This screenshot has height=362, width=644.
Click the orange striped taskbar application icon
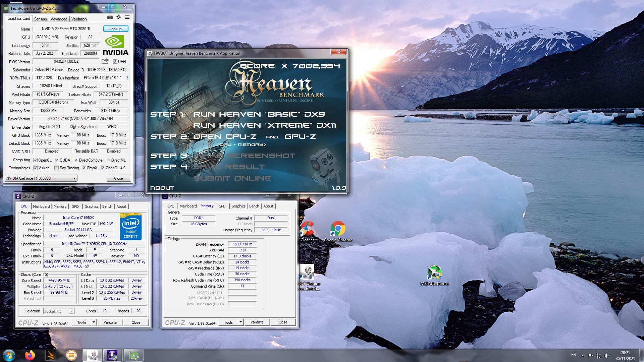[x=51, y=355]
